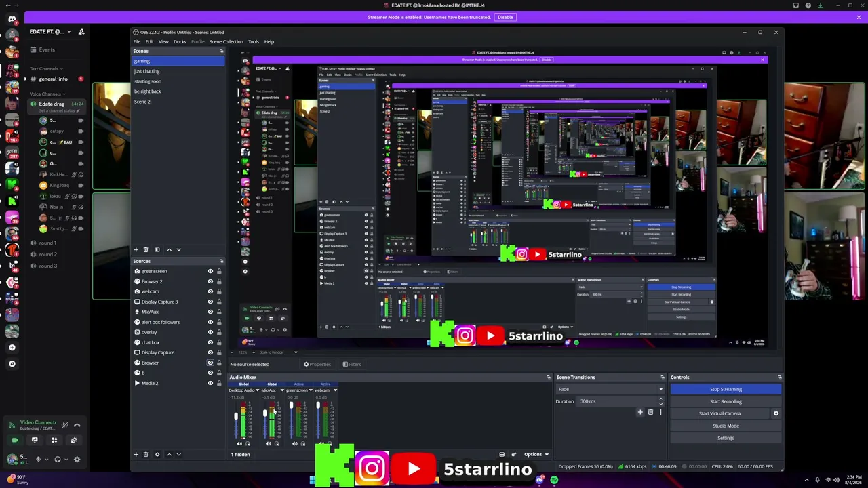This screenshot has width=868, height=488.
Task: Remove the selected scene via trash icon
Action: (146, 249)
